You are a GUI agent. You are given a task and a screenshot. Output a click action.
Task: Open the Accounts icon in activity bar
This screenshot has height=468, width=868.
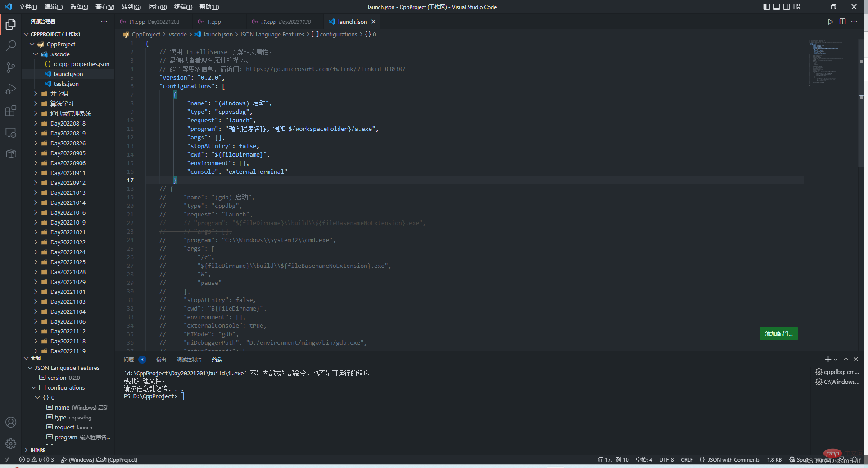[x=11, y=422]
